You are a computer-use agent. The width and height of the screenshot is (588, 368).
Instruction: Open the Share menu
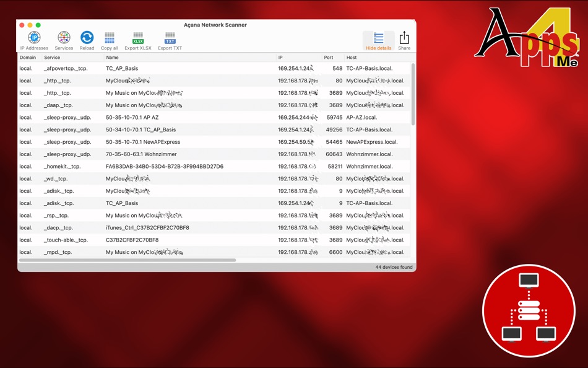pos(404,40)
